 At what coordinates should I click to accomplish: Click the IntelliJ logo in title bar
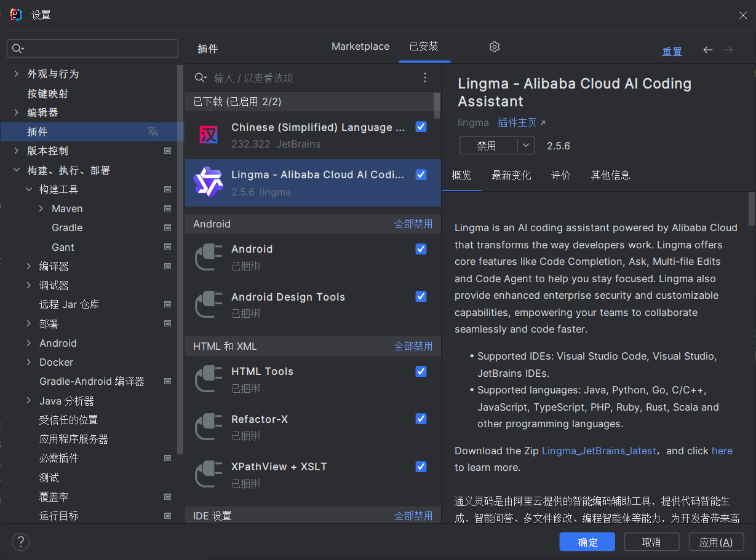(x=16, y=15)
